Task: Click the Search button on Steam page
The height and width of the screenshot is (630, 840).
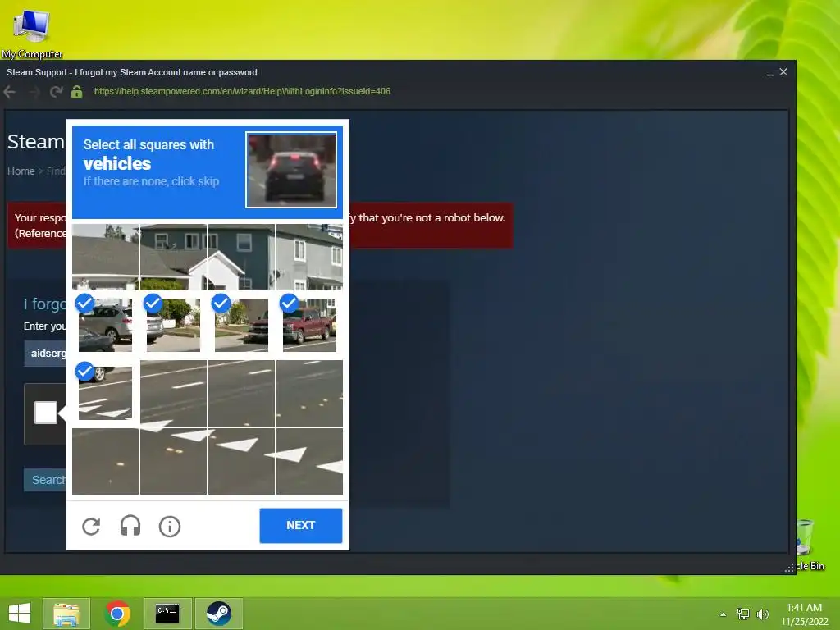Action: point(45,479)
